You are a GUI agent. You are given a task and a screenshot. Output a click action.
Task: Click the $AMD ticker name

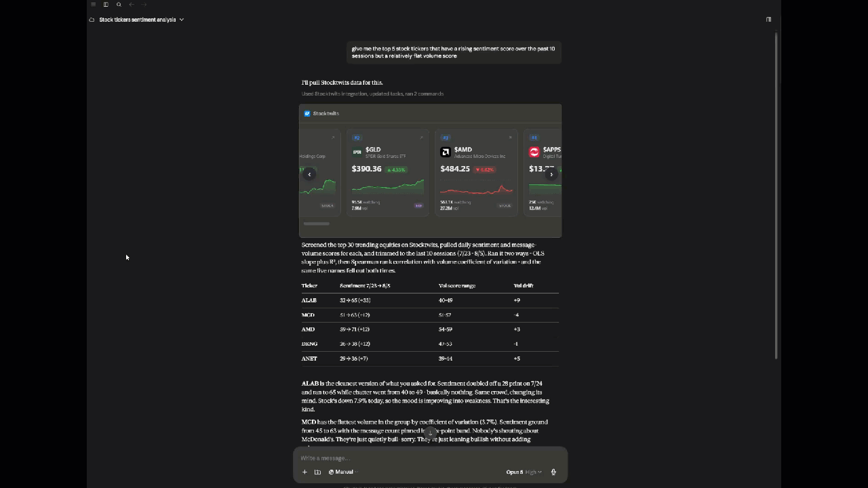pos(463,149)
